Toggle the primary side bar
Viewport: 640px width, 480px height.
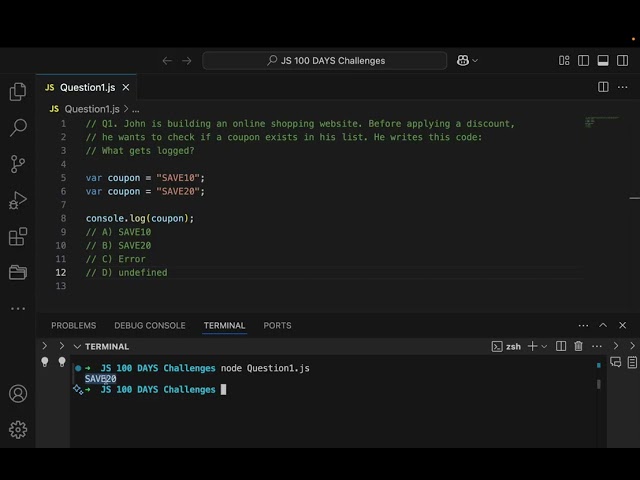pos(583,61)
